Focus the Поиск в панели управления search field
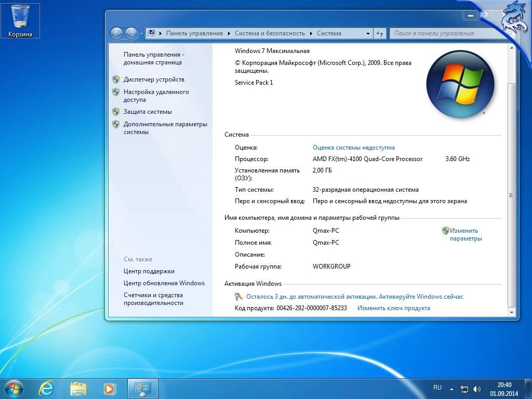 click(451, 33)
